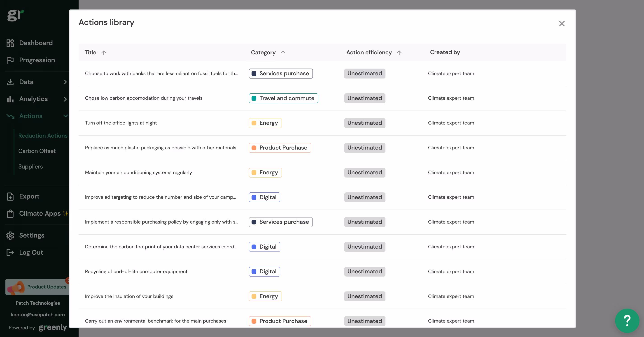Image resolution: width=644 pixels, height=337 pixels.
Task: Select Suppliers submenu item
Action: tap(30, 166)
